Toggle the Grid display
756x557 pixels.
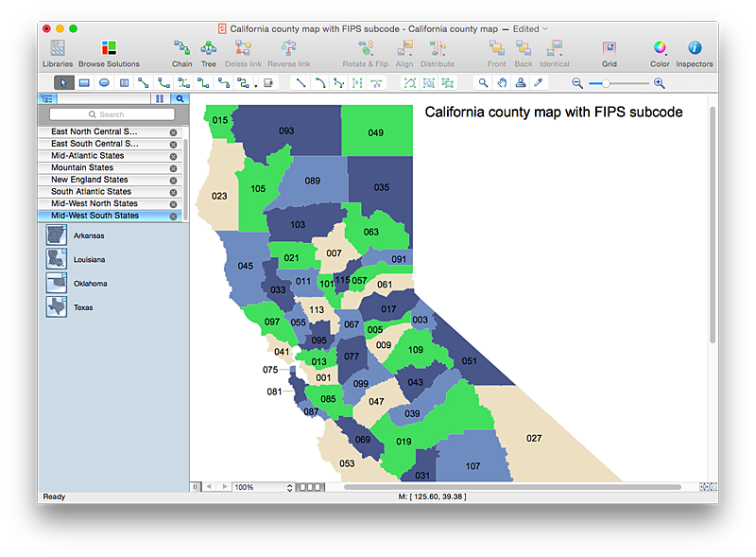click(610, 48)
